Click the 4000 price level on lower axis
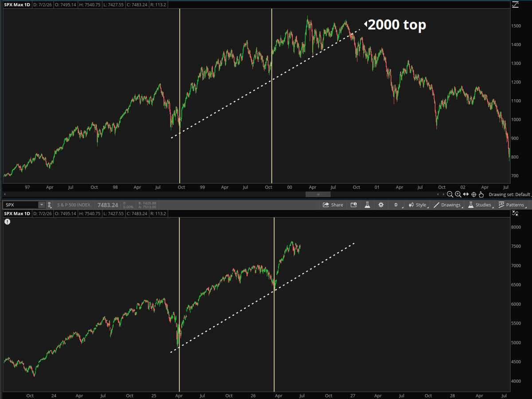 [x=516, y=381]
